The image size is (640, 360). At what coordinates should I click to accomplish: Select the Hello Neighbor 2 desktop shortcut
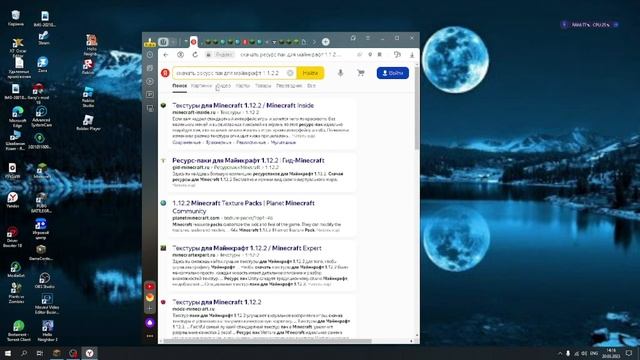click(x=47, y=331)
